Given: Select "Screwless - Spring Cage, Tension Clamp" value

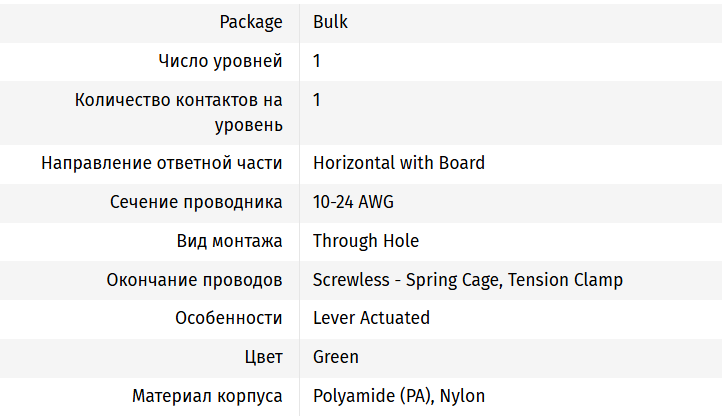Looking at the screenshot, I should [468, 280].
